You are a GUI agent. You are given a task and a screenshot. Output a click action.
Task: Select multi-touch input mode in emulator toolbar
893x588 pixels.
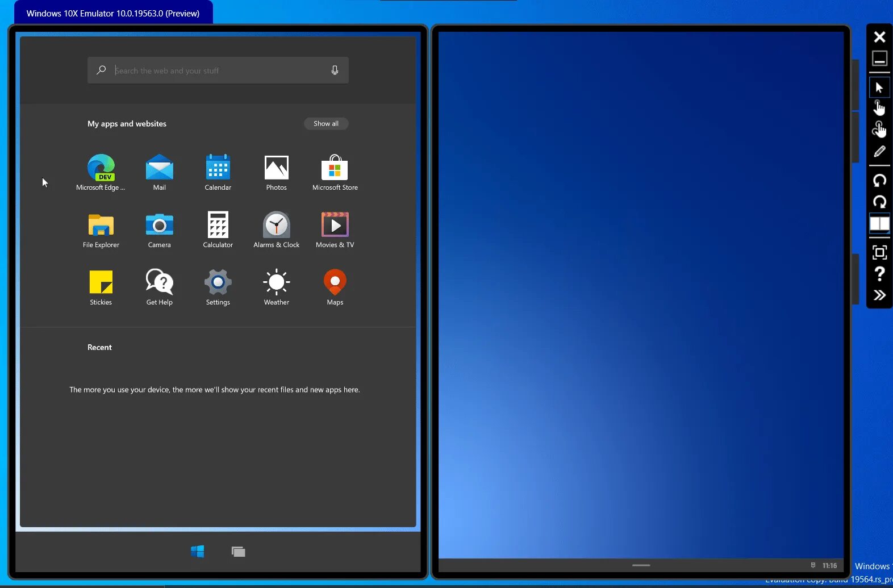(x=879, y=130)
